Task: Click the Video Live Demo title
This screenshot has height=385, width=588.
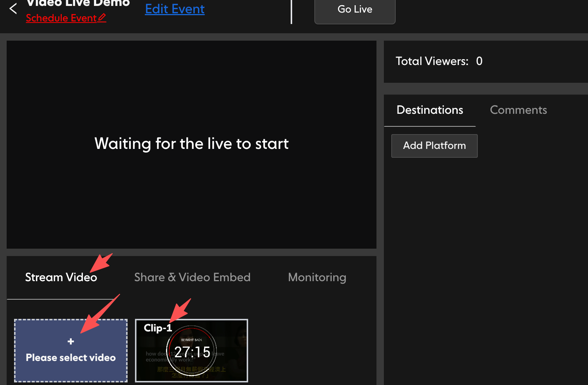Action: pyautogui.click(x=78, y=3)
